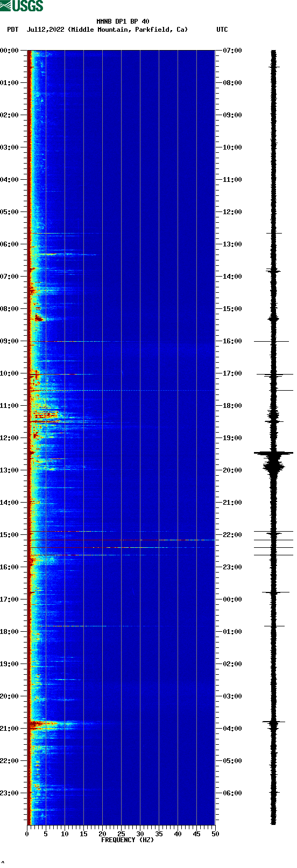Click the UTC time label '19:00'
Image resolution: width=297 pixels, height=868 pixels.
pos(232,438)
